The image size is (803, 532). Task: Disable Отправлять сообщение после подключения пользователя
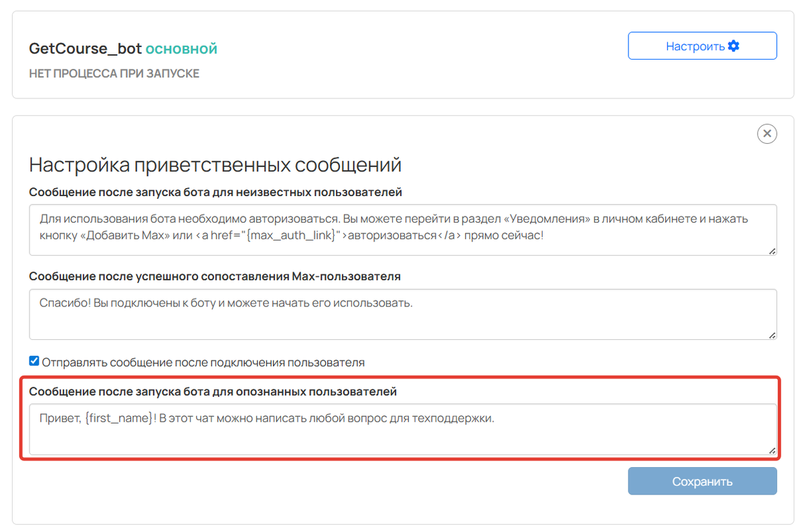pos(33,361)
